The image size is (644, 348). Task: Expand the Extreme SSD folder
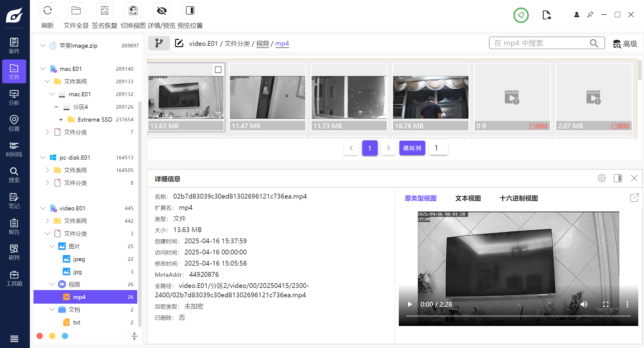click(x=61, y=120)
